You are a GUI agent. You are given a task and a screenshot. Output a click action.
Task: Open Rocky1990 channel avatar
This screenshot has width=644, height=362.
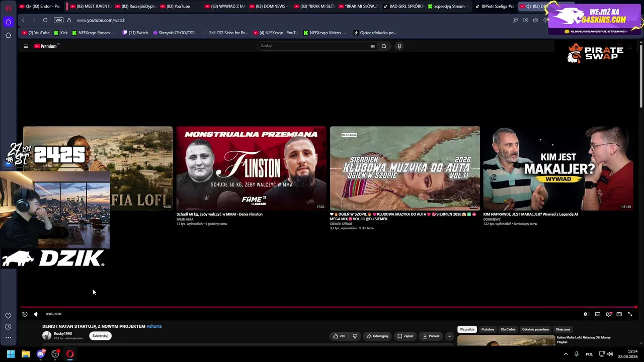(47, 335)
